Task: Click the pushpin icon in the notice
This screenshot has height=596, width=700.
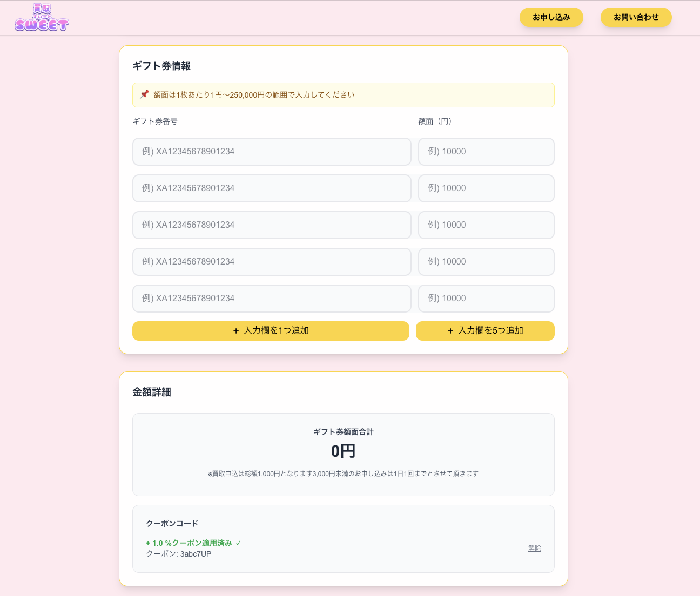Action: pyautogui.click(x=144, y=94)
